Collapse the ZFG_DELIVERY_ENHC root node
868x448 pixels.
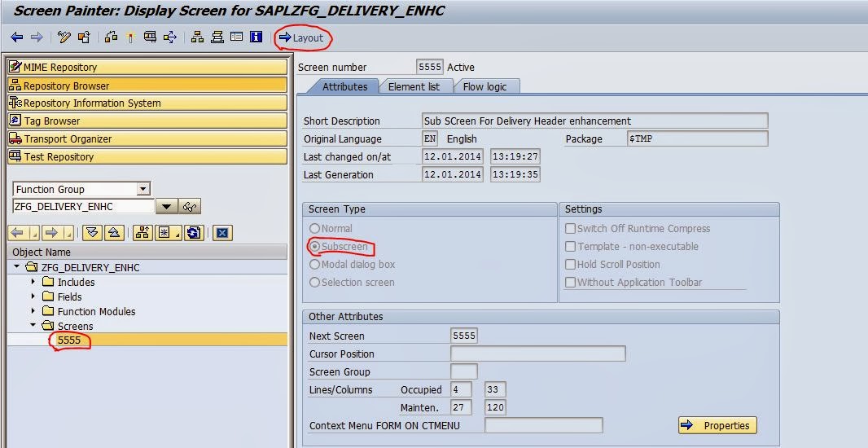point(17,267)
